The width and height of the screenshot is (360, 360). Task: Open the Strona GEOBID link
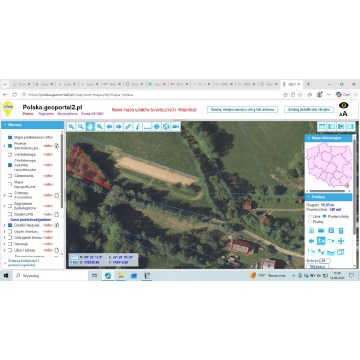coord(93,114)
